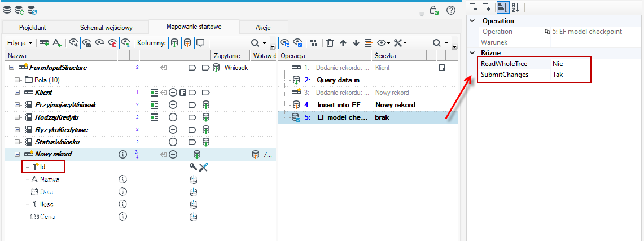Toggle the comment column button
This screenshot has width=644, height=241.
(x=200, y=43)
